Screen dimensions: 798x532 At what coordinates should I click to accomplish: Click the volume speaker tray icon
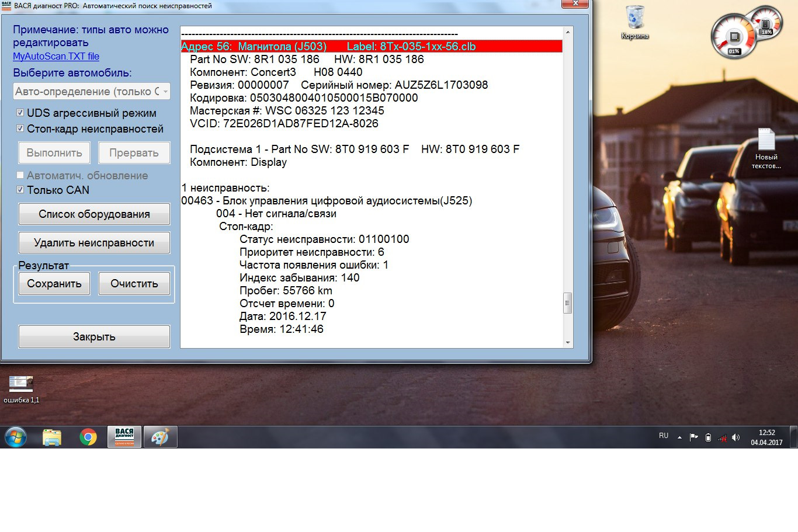pyautogui.click(x=735, y=437)
